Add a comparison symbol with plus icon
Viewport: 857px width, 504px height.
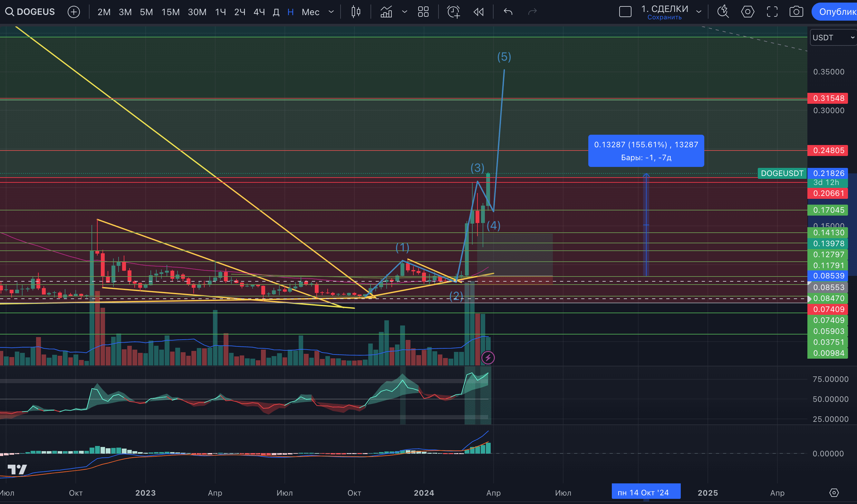pos(73,12)
